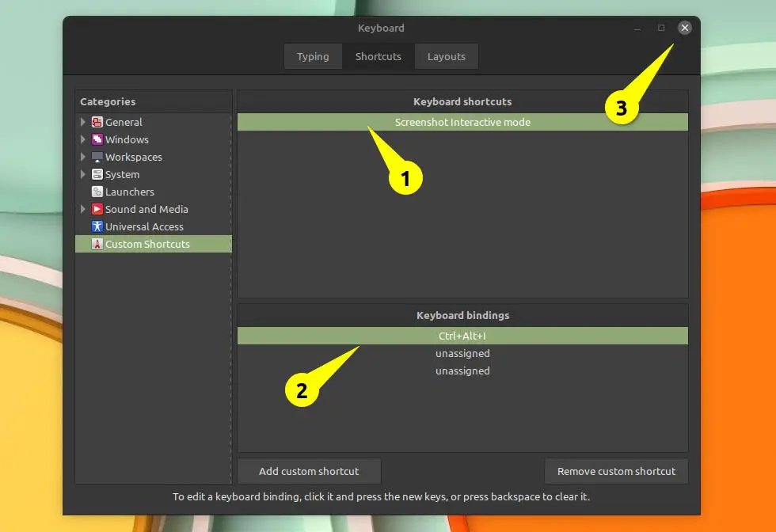Select the Sound and Media label
The image size is (776, 532).
(146, 209)
